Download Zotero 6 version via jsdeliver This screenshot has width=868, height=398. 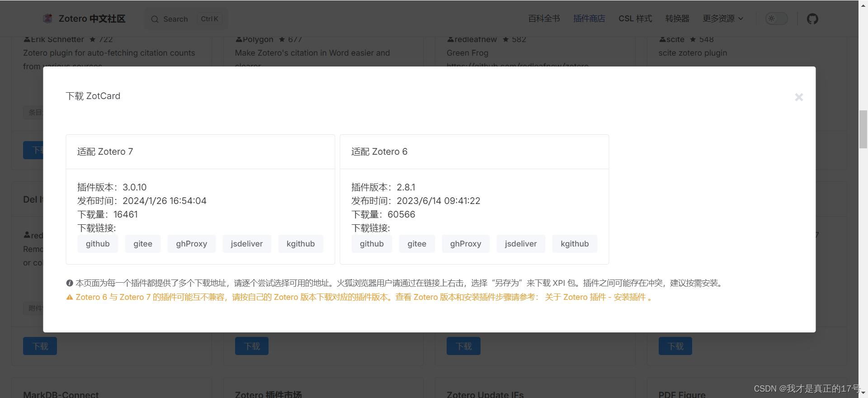[521, 244]
